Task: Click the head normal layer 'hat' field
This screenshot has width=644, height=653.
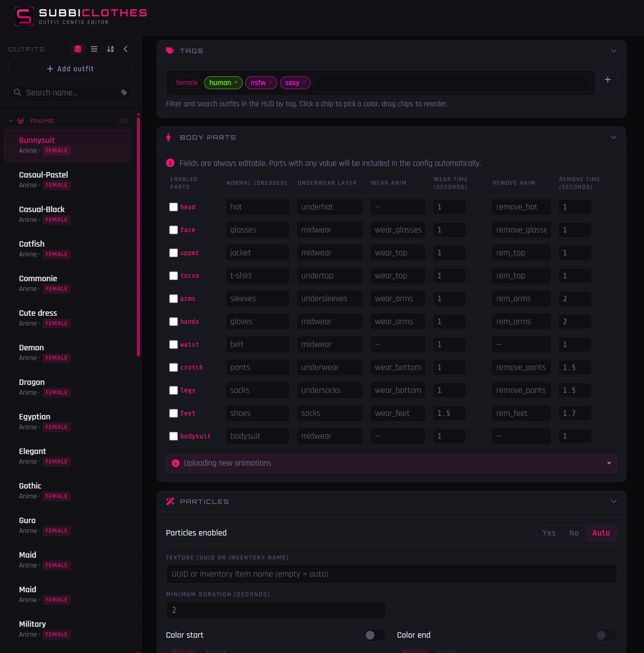Action: [x=258, y=207]
